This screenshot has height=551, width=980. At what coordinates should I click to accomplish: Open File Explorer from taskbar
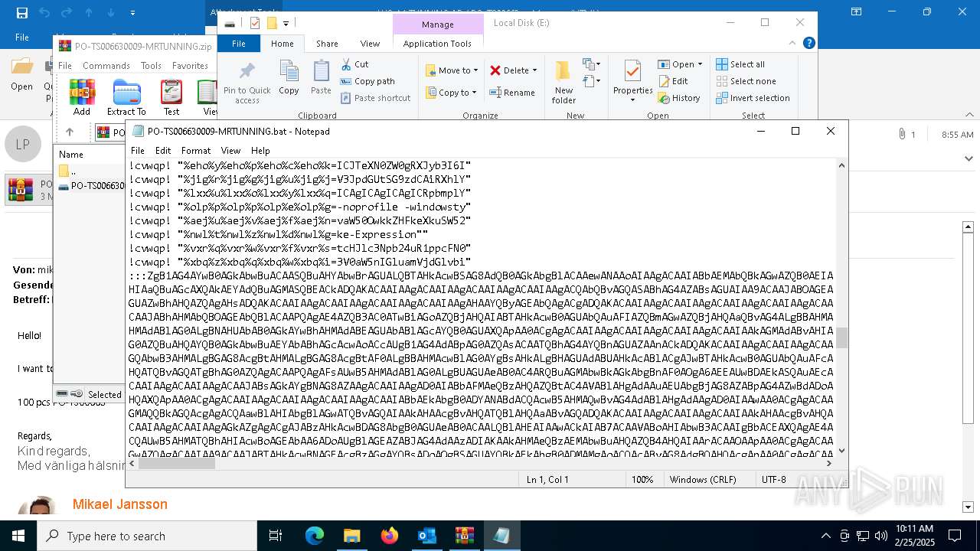point(351,536)
